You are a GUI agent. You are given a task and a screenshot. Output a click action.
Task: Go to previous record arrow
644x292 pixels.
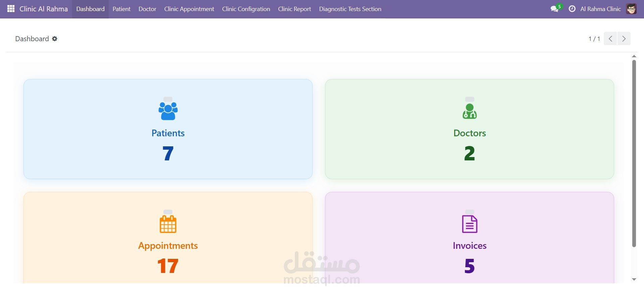(x=610, y=39)
